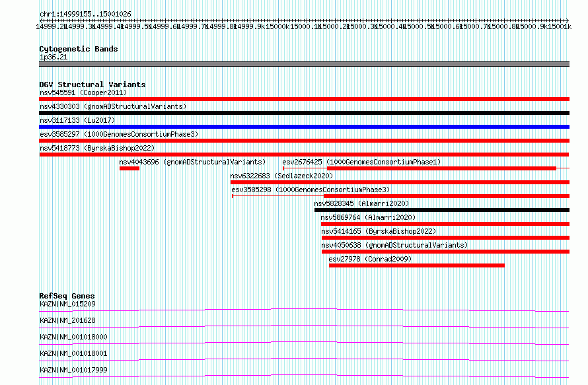Click the nsv5418773 (ByrskaBishop2022) label
The height and width of the screenshot is (385, 588).
coord(97,148)
